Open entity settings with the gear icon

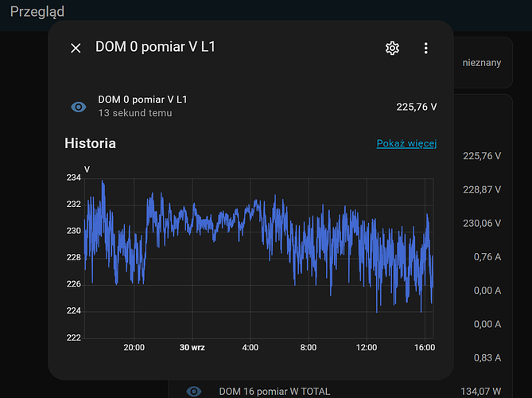392,48
